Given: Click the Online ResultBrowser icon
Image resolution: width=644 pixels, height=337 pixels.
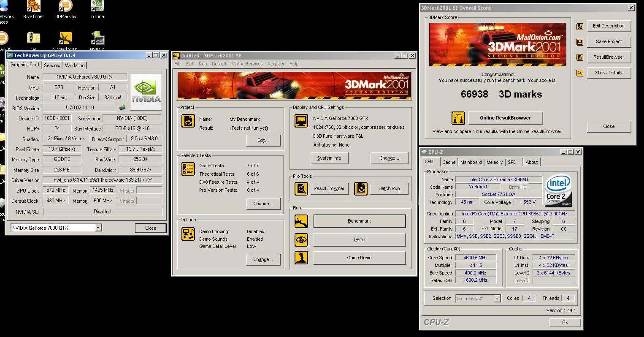Looking at the screenshot, I should click(x=458, y=118).
